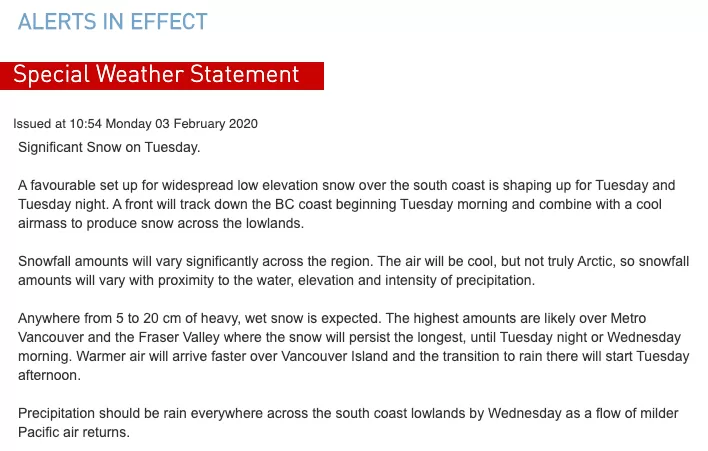Viewport: 708px width, 451px height.
Task: Click the word afternoon ending the paragraph
Action: (x=49, y=376)
